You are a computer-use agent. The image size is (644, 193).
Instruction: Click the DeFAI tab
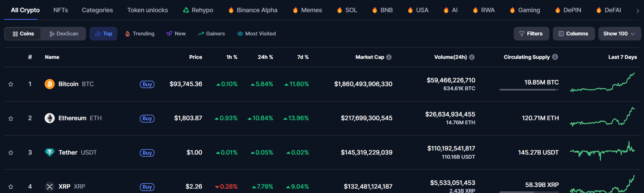pos(608,10)
